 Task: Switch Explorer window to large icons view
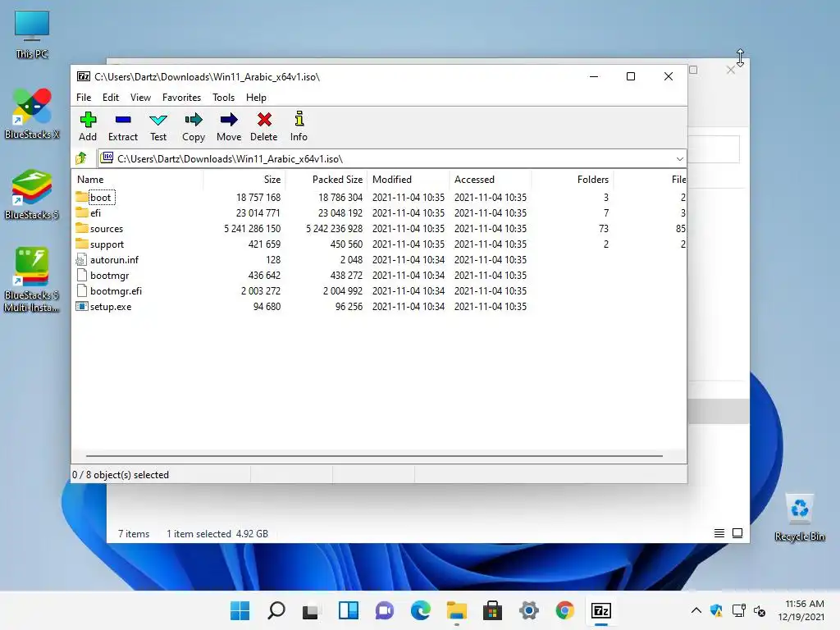point(737,533)
